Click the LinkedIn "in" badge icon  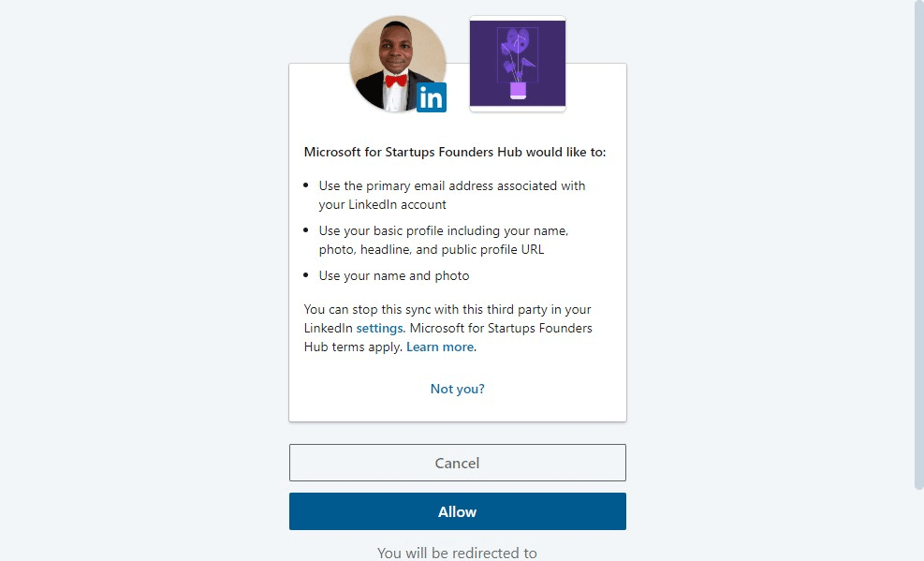tap(431, 97)
